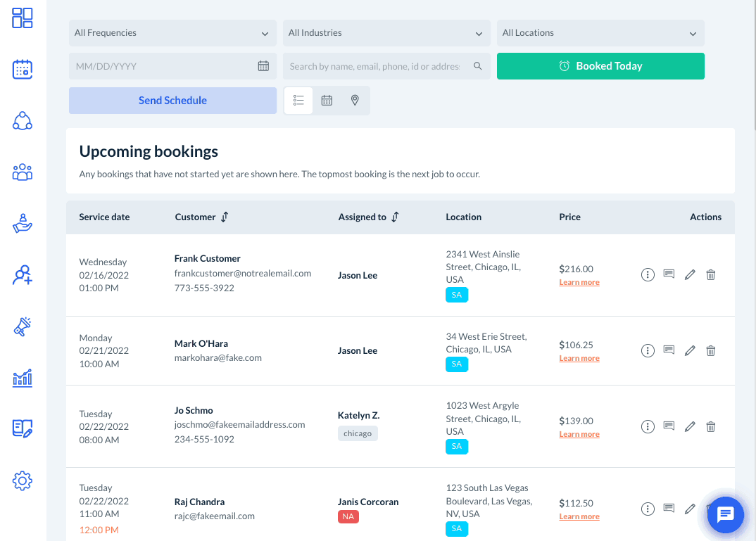Image resolution: width=756 pixels, height=541 pixels.
Task: Expand the All Frequencies dropdown
Action: [x=172, y=33]
